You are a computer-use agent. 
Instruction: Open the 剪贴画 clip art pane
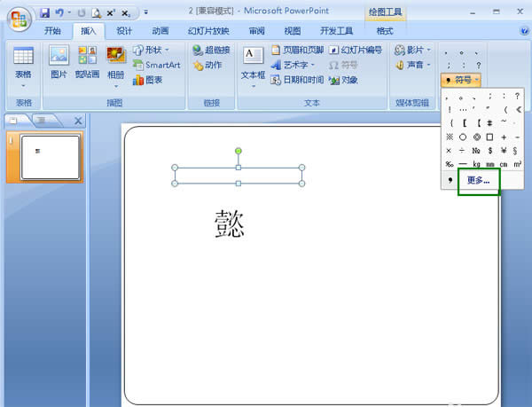[x=87, y=64]
